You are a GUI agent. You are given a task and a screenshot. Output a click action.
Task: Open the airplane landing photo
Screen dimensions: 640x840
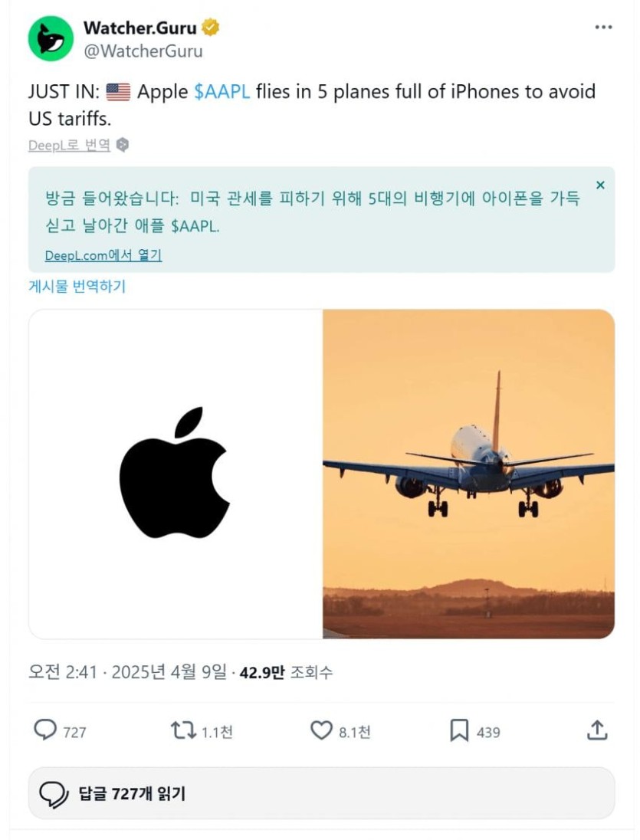coord(468,474)
